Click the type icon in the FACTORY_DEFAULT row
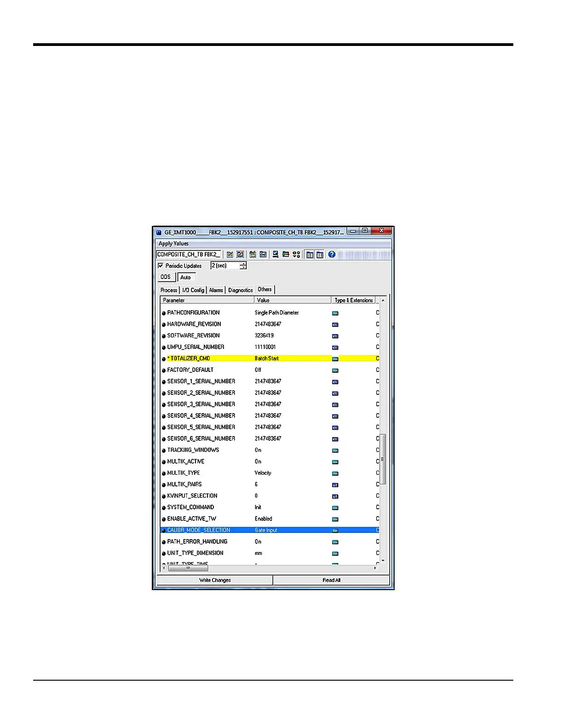This screenshot has width=563, height=728. [x=335, y=370]
